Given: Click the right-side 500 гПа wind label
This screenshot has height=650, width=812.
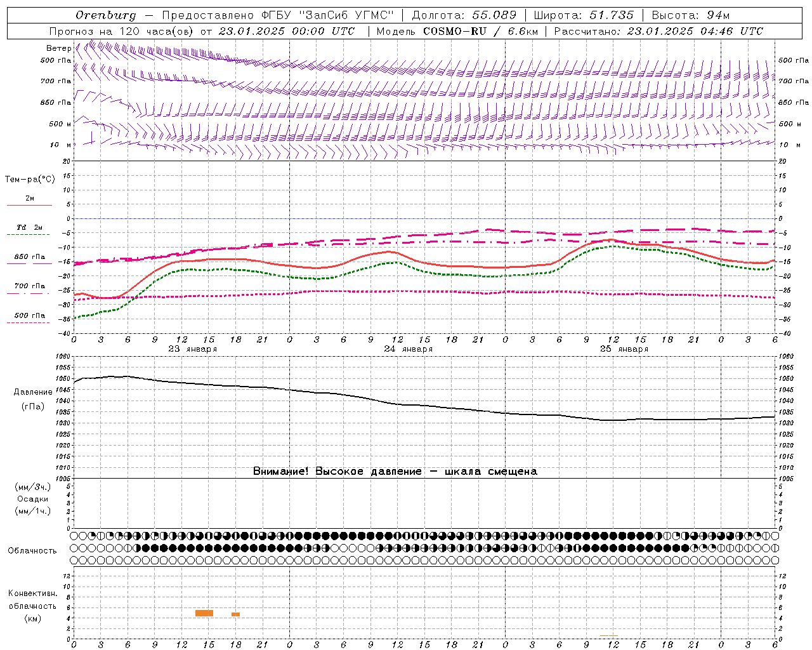Looking at the screenshot, I should pyautogui.click(x=794, y=60).
